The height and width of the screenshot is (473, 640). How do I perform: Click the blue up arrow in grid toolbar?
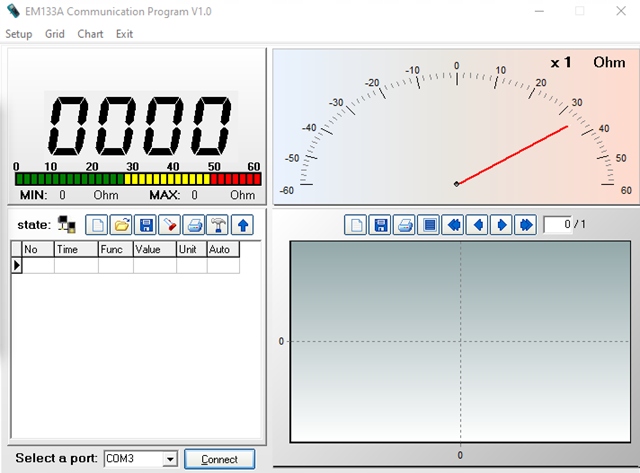coord(243,225)
